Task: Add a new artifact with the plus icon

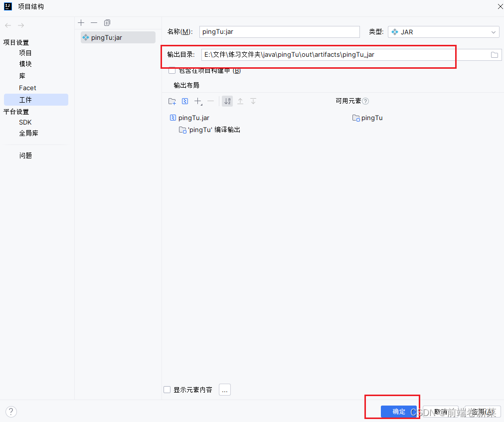Action: pos(81,22)
